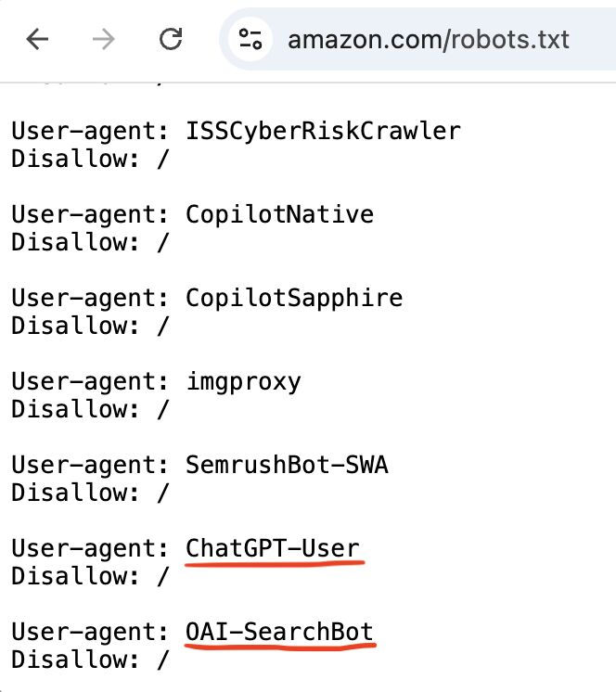Click Disallow line under imgproxy
The height and width of the screenshot is (692, 616).
[x=89, y=409]
